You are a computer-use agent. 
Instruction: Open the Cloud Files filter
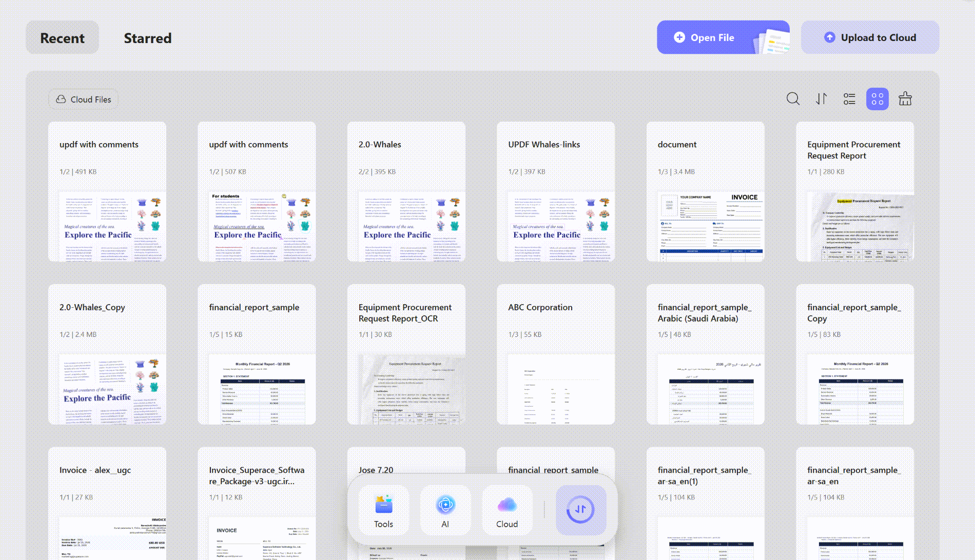tap(84, 99)
